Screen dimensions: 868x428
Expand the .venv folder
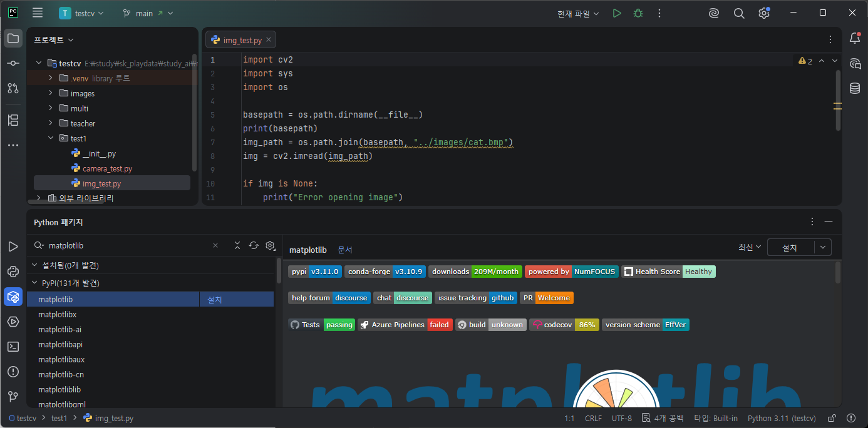(51, 78)
